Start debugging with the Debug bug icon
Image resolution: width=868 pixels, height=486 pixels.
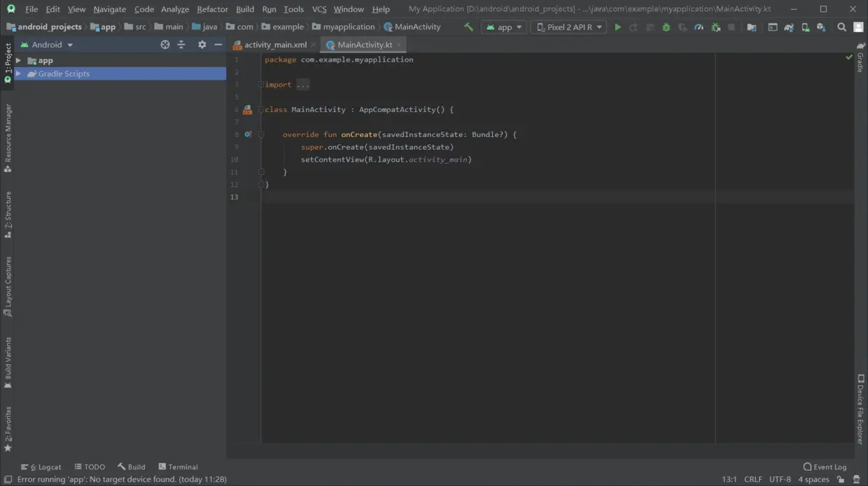pos(666,27)
